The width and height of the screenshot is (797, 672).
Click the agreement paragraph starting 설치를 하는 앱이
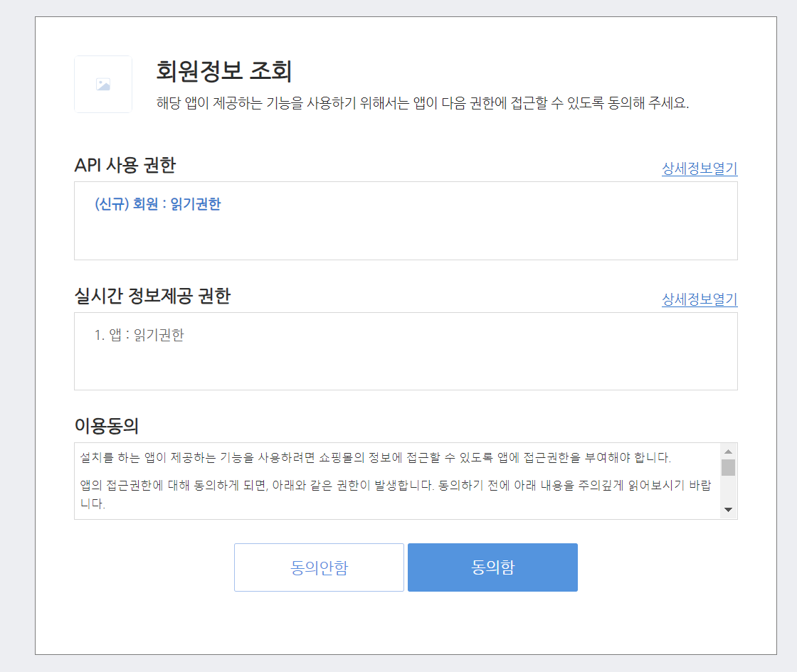(x=376, y=458)
